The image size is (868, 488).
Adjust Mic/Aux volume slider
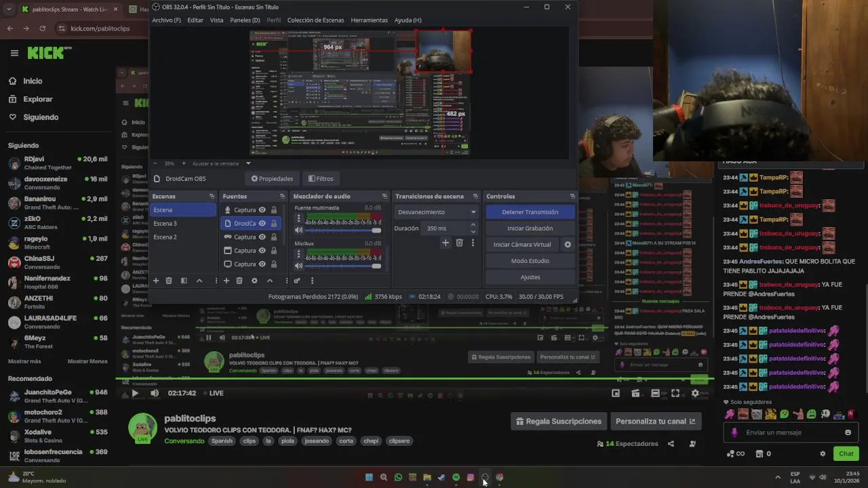tap(344, 266)
